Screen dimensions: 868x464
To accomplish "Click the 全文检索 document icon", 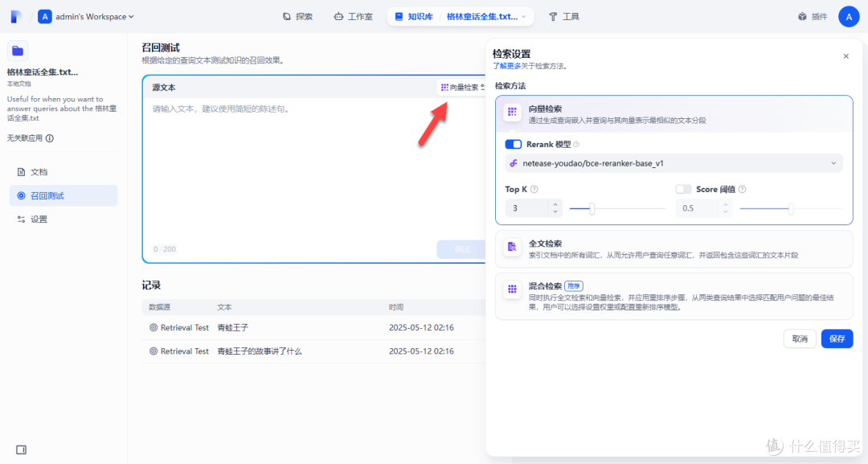I will [512, 246].
